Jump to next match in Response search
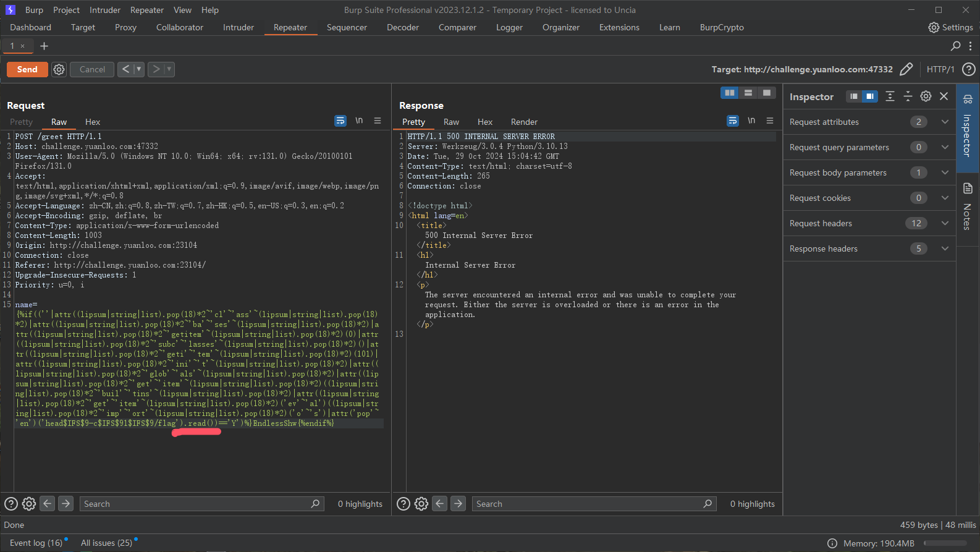 (x=458, y=504)
